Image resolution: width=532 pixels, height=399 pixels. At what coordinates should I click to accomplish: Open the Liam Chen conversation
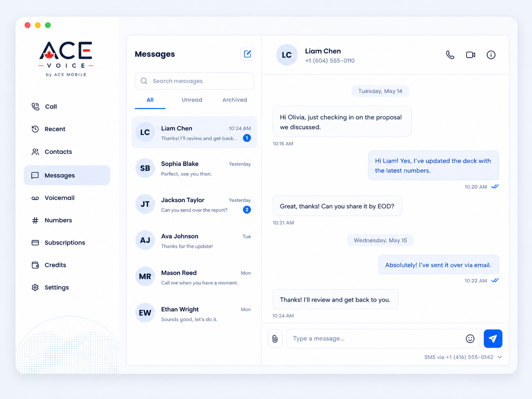(x=194, y=133)
